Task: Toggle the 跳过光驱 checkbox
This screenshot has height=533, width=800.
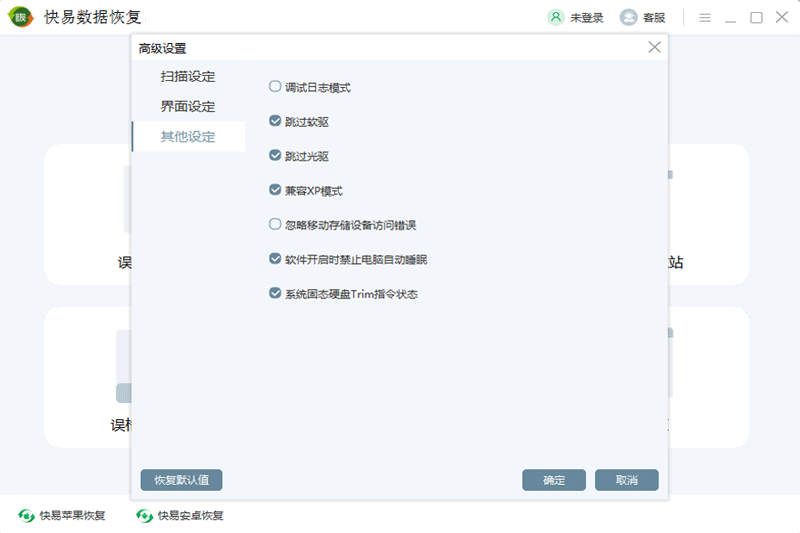Action: (x=275, y=156)
